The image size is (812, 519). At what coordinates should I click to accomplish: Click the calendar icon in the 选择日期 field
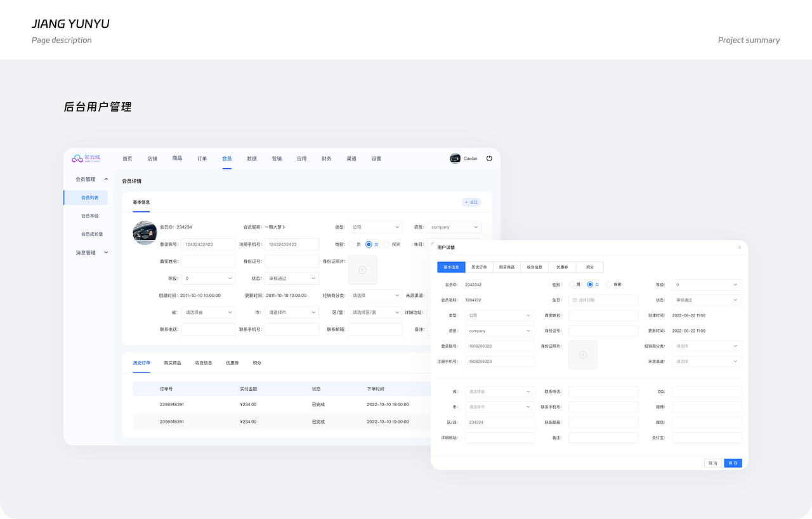coord(575,300)
